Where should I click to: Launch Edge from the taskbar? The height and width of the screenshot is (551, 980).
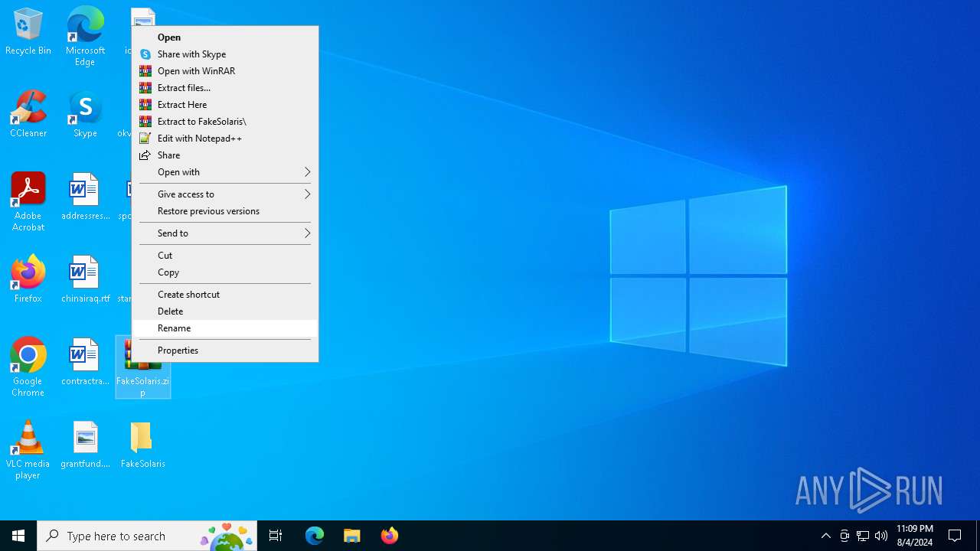coord(315,536)
